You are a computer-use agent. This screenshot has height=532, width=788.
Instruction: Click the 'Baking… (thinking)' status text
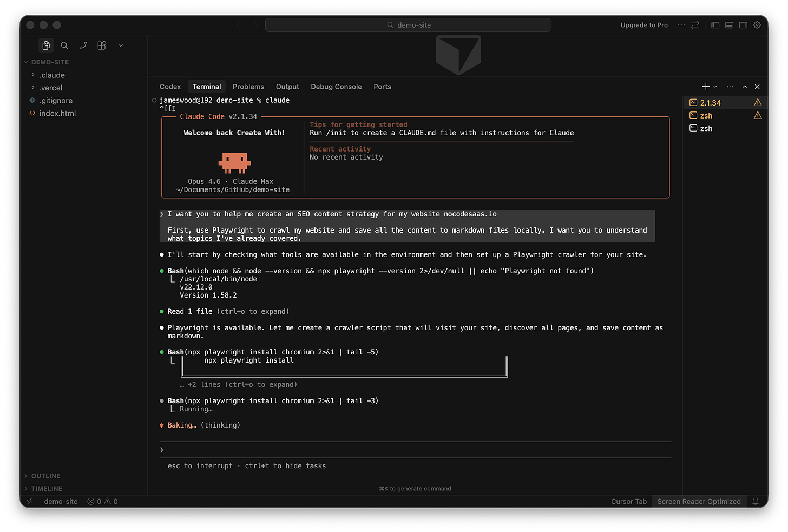pyautogui.click(x=203, y=425)
